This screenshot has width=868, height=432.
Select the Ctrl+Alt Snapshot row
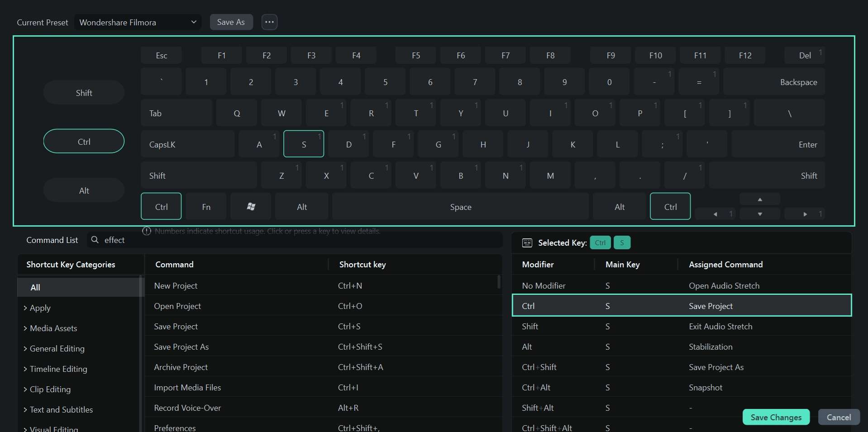(682, 387)
